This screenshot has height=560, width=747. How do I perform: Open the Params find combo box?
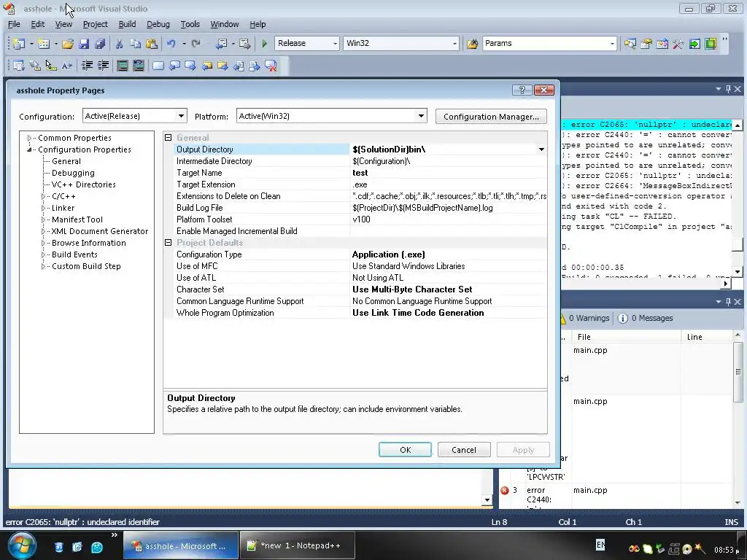coord(549,43)
